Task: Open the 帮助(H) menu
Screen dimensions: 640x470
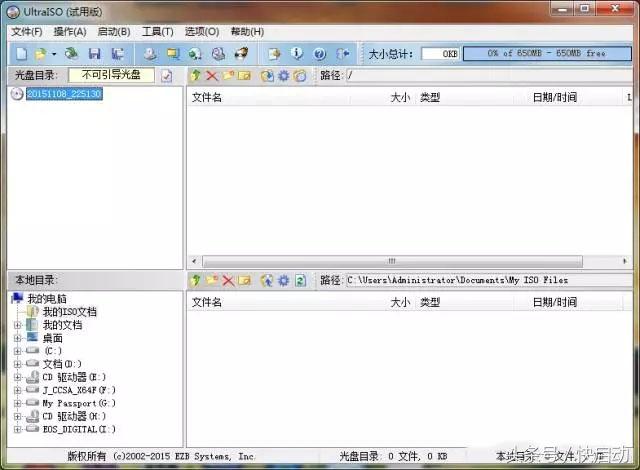Action: click(247, 31)
